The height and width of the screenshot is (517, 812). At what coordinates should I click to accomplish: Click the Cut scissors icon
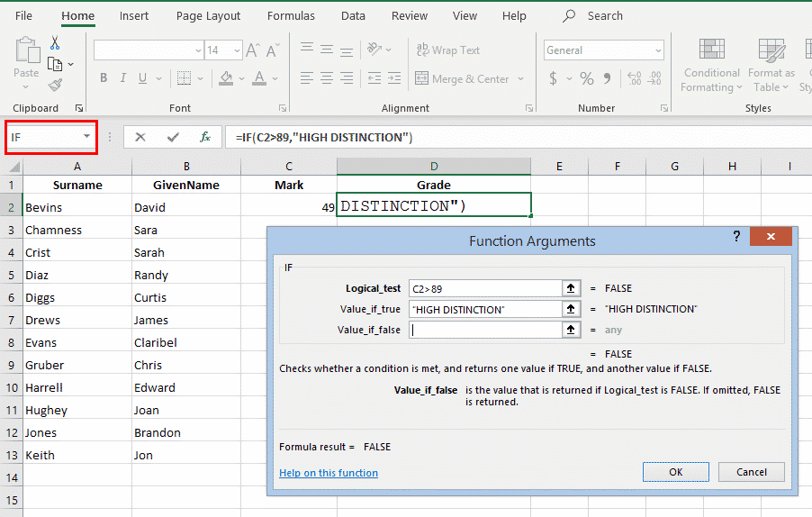(55, 43)
